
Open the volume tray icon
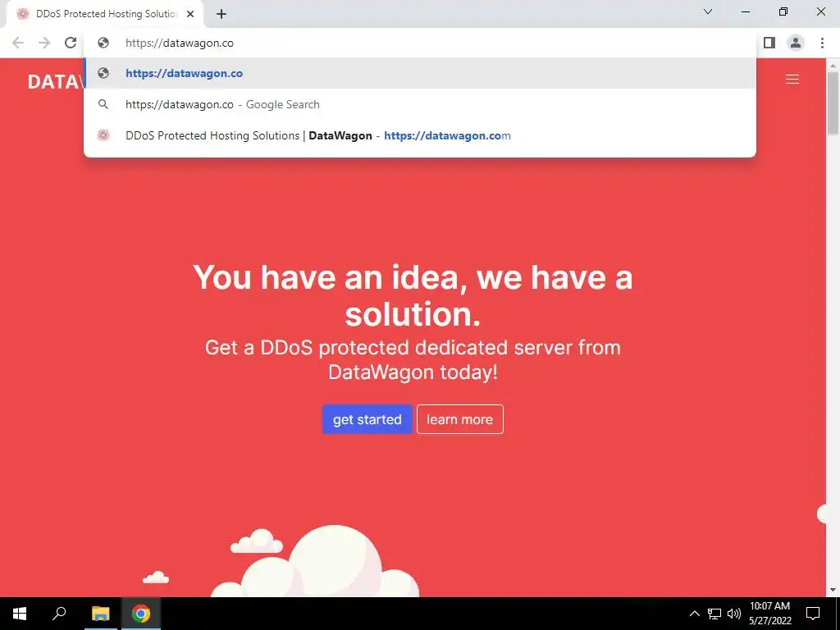click(x=734, y=614)
